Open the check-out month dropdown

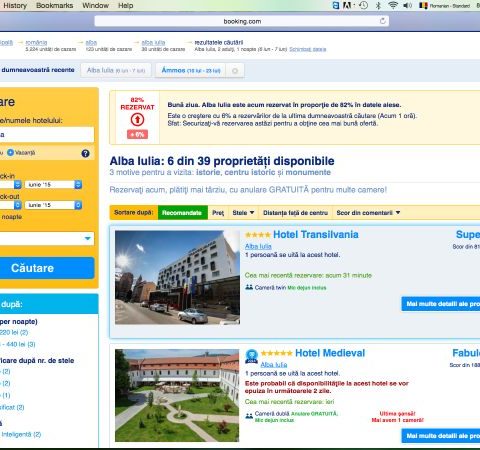54,205
